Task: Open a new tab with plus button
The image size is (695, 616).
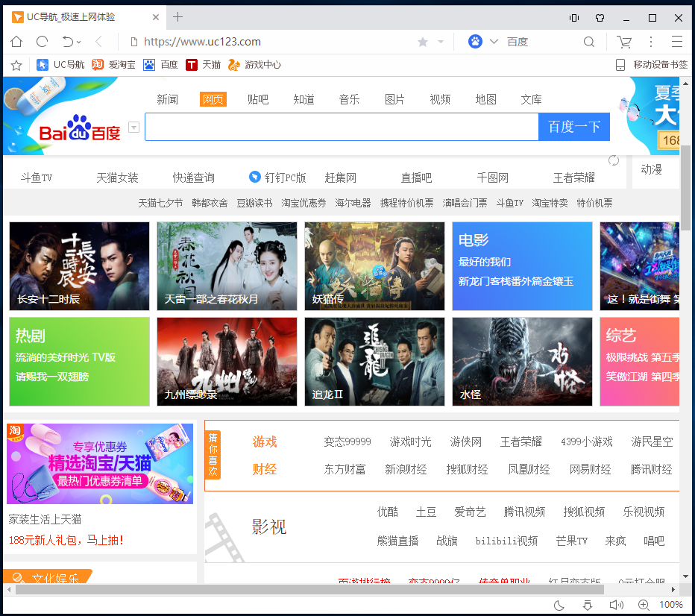Action: [x=177, y=17]
